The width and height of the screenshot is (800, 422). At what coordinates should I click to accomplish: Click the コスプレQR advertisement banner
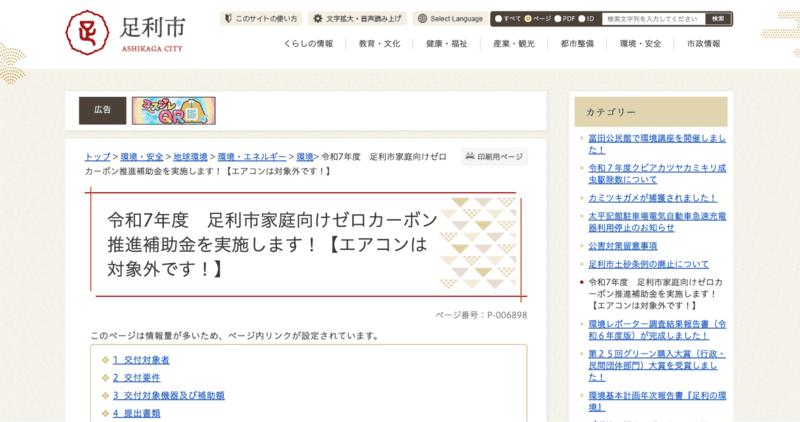click(x=173, y=111)
